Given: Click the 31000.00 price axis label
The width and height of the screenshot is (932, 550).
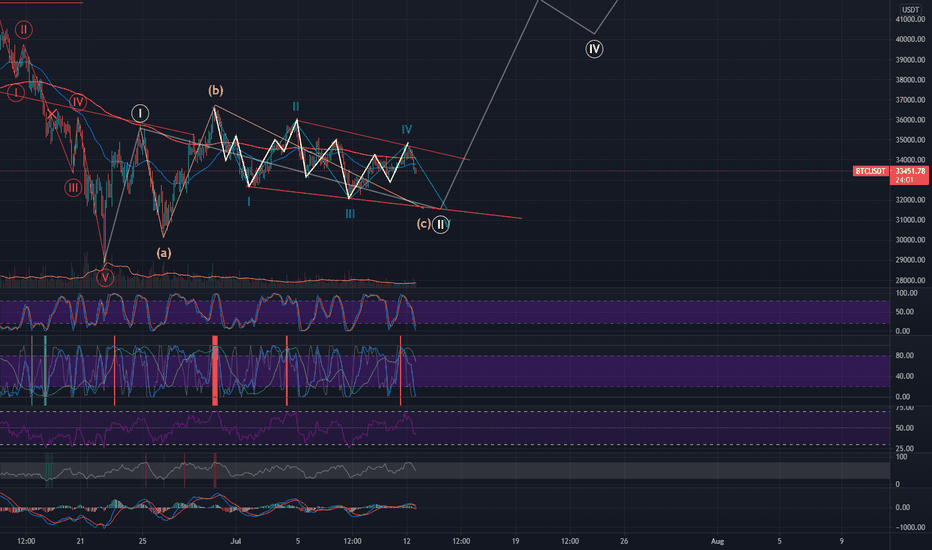Looking at the screenshot, I should coord(910,220).
